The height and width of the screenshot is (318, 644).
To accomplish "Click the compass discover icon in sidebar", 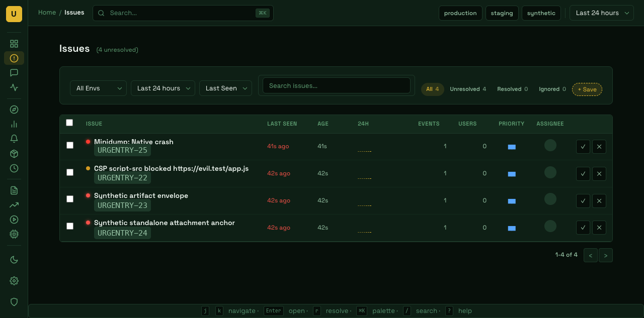I will point(14,109).
